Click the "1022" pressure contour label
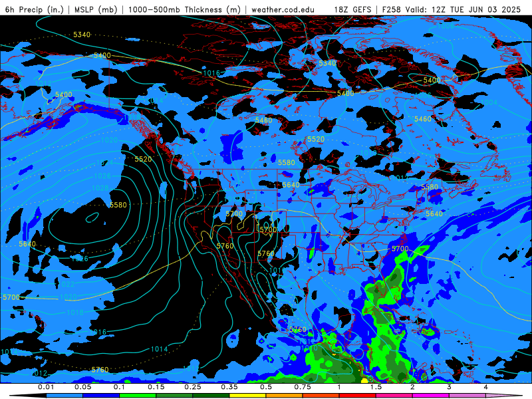Viewport: 532px width, 399px height. click(66, 285)
